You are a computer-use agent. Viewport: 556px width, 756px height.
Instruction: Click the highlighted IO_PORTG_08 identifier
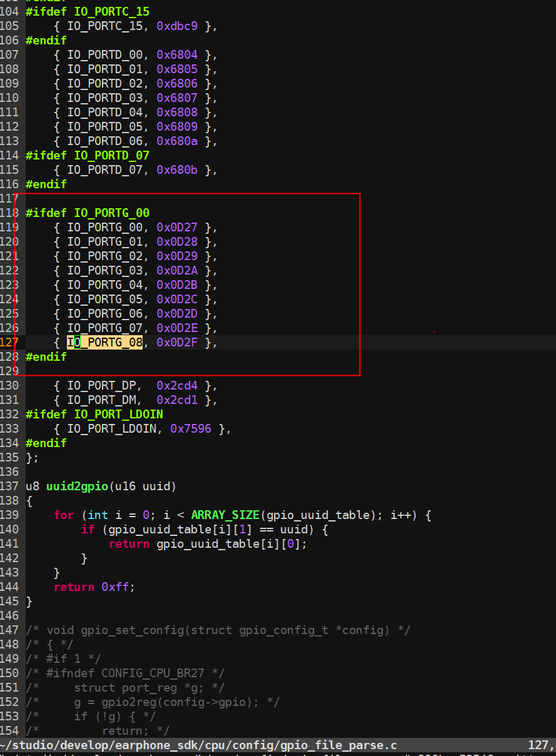click(x=105, y=343)
